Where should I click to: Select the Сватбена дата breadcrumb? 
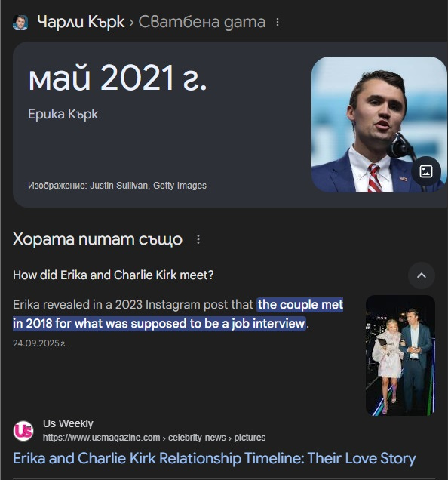click(202, 22)
